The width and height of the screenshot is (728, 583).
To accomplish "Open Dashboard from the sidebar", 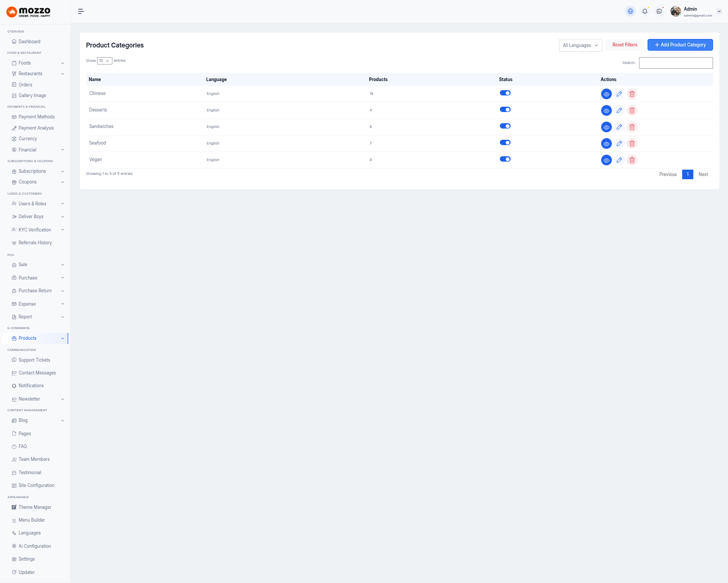I will coord(29,42).
